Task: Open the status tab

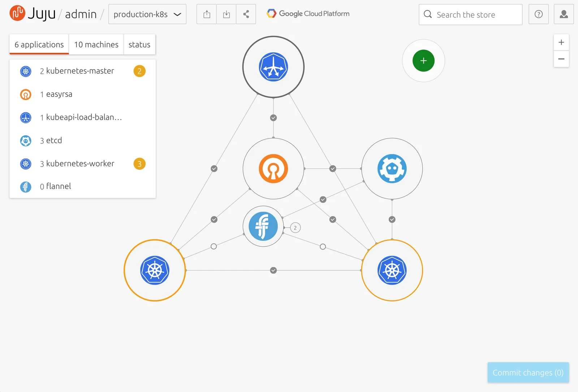Action: 139,44
